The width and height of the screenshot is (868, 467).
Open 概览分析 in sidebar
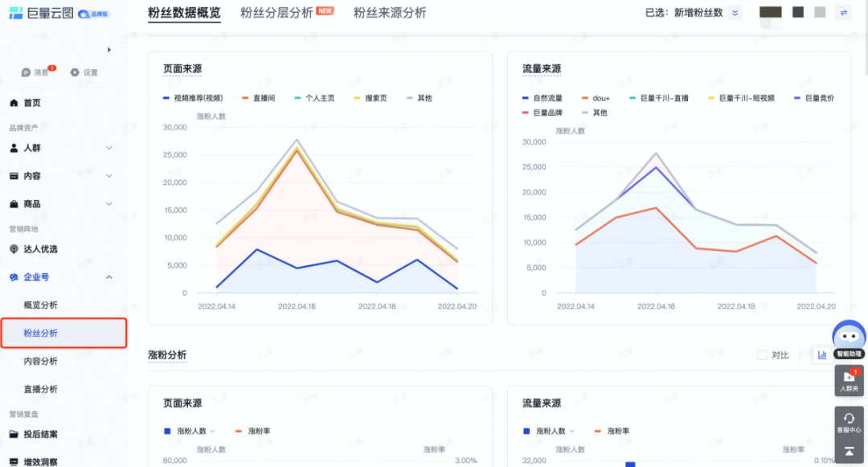point(40,305)
